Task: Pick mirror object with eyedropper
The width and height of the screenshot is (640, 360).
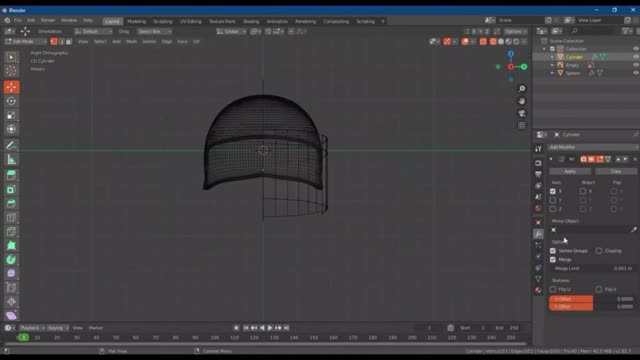Action: tap(633, 230)
